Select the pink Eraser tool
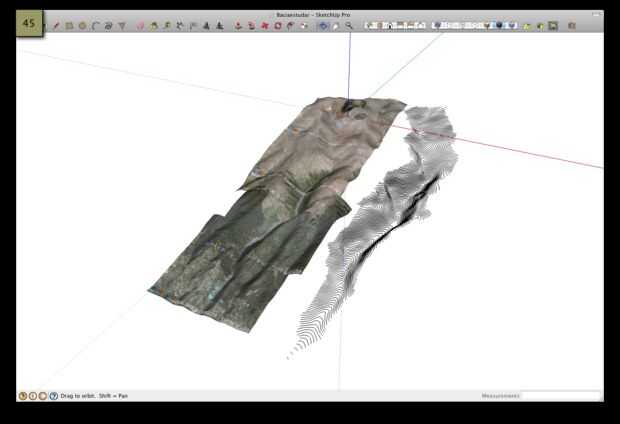 click(140, 26)
